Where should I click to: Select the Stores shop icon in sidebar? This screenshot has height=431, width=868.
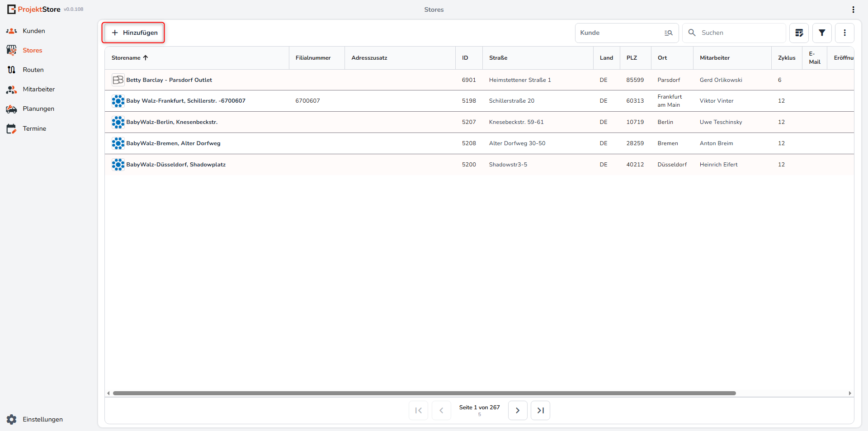pyautogui.click(x=11, y=50)
